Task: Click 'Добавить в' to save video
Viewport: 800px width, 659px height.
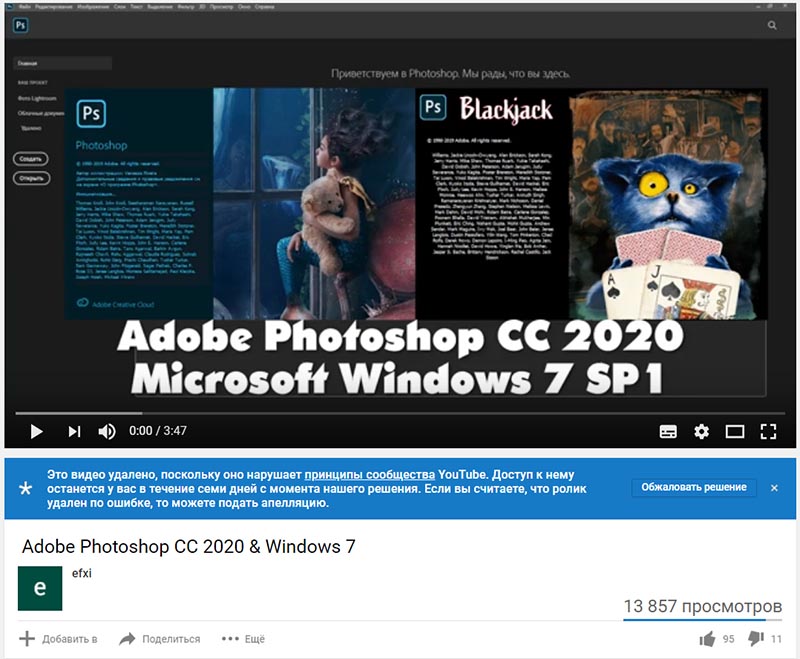Action: [x=58, y=639]
